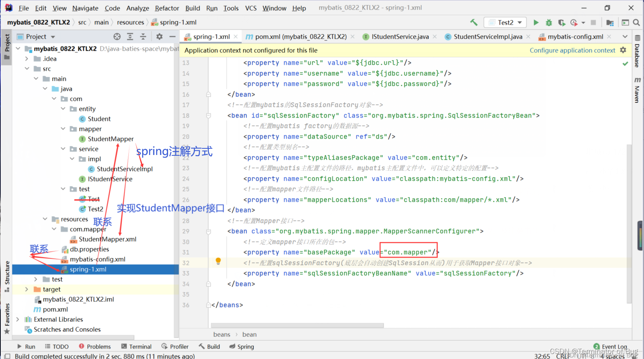Open the Database tool window
This screenshot has height=359, width=644.
[637, 51]
